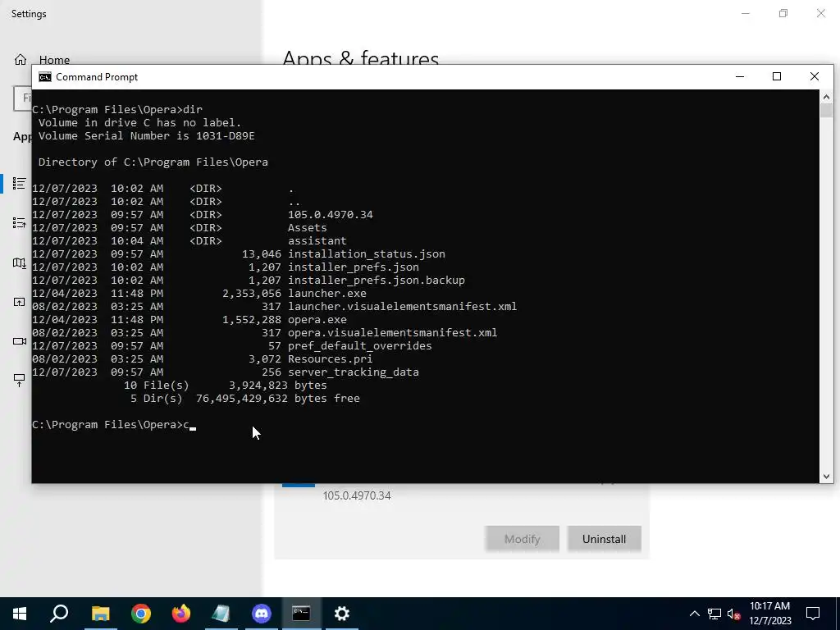
Task: Launch Google Chrome from the taskbar
Action: [x=141, y=614]
